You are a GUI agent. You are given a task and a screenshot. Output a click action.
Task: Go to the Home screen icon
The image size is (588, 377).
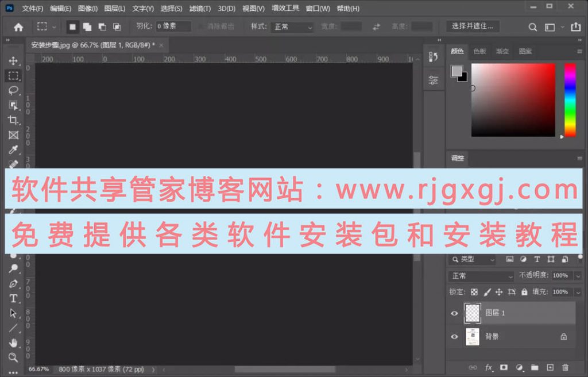18,27
